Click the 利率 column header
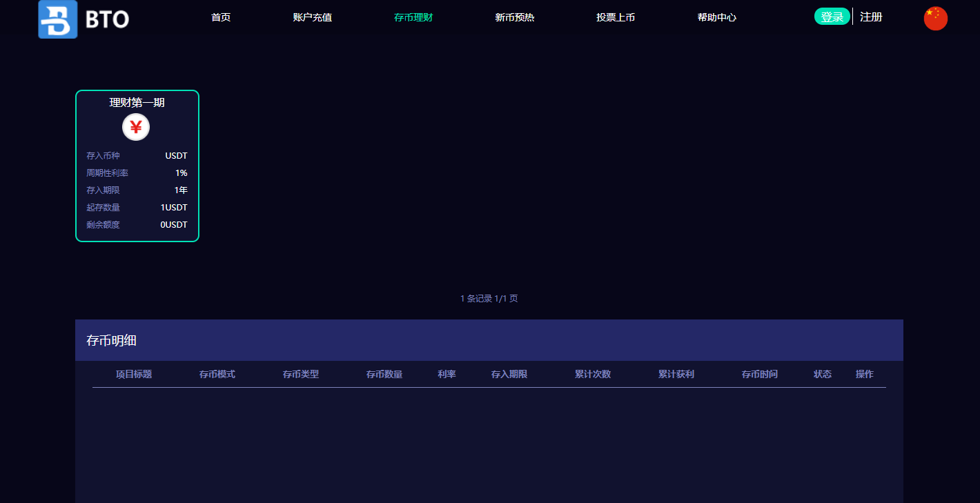 [447, 374]
